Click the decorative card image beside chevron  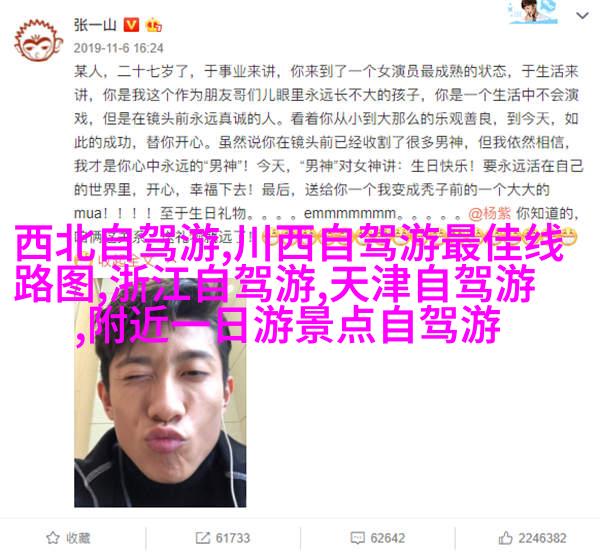coord(533,12)
